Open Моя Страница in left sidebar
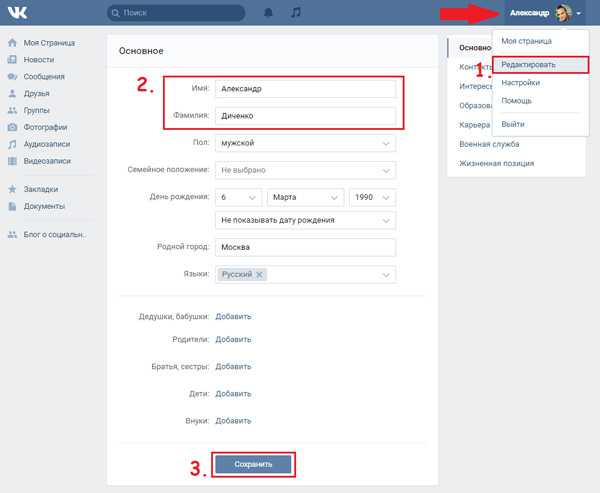The image size is (600, 493). coord(49,43)
